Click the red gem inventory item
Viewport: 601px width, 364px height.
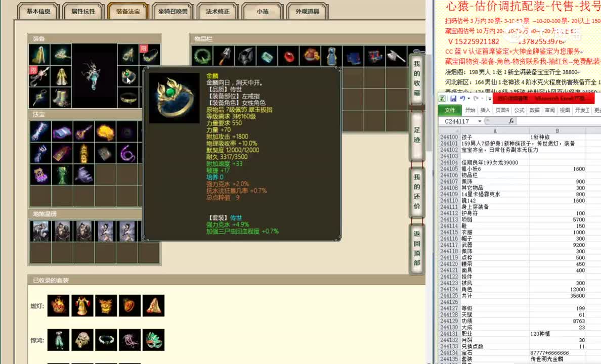(289, 57)
